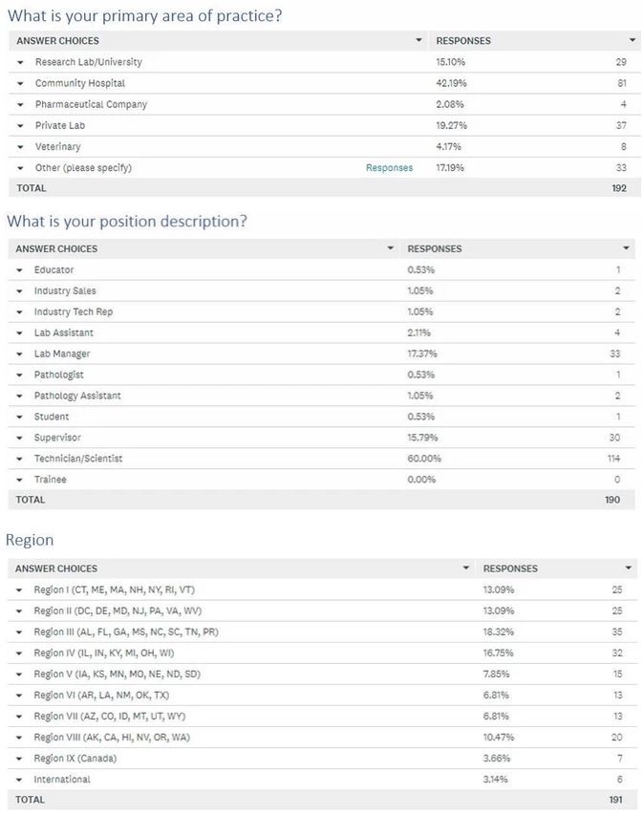Open the RESPONSES dropdown in the Region table
Screen dimensions: 644x814
(x=629, y=568)
